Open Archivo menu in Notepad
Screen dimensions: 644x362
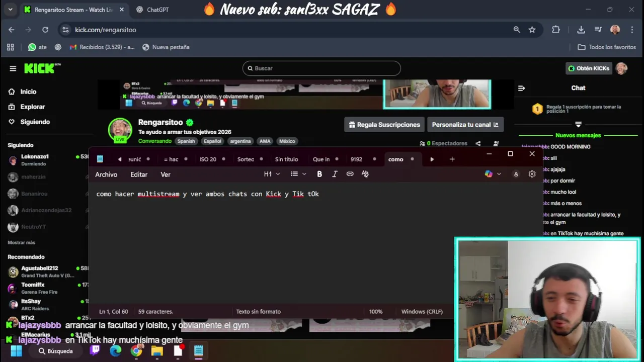click(106, 174)
